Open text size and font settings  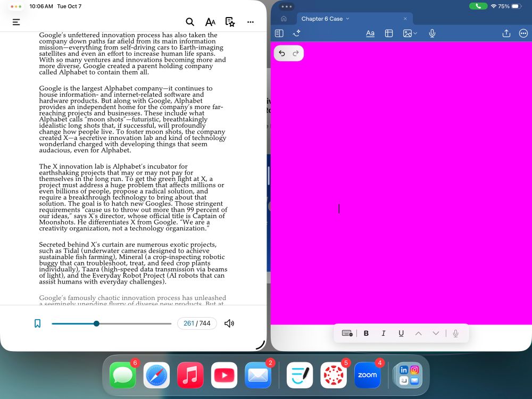[x=210, y=22]
